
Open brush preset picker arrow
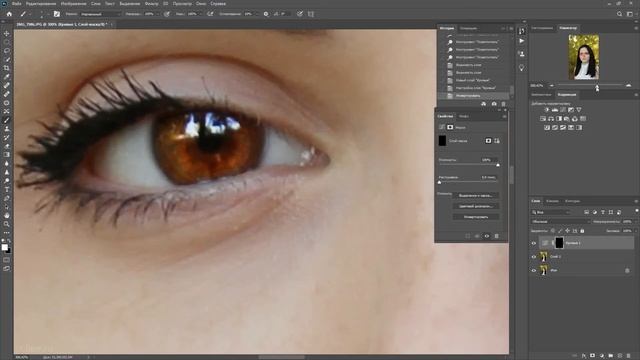tap(48, 14)
